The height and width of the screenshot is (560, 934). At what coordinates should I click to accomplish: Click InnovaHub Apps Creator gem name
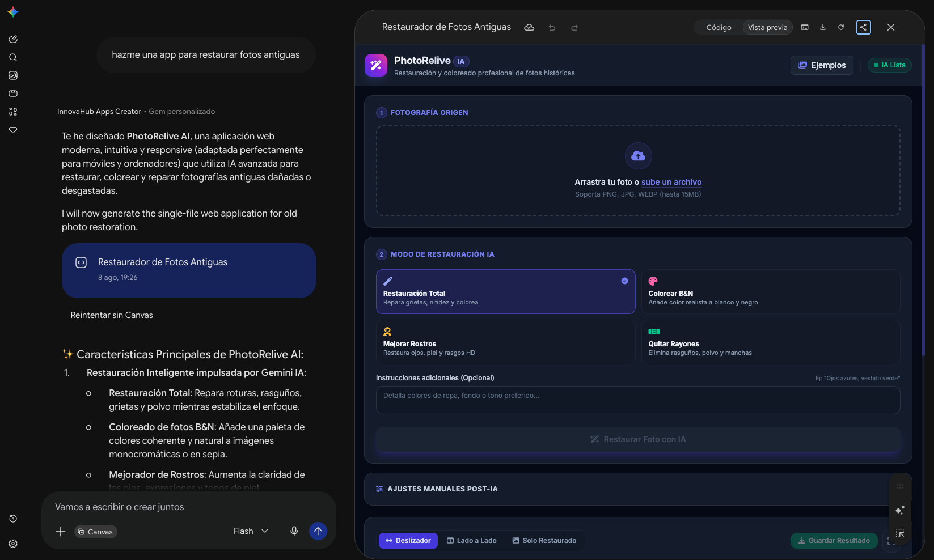click(x=99, y=112)
